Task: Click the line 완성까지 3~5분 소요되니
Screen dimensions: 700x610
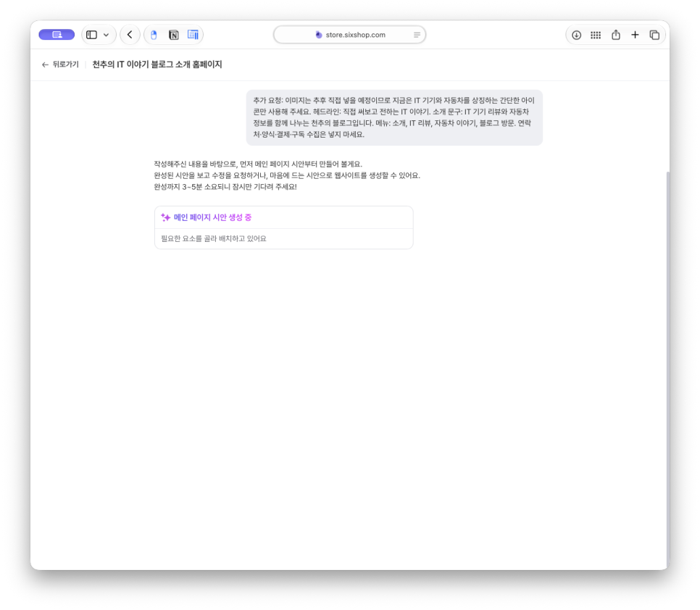Action: (x=225, y=187)
